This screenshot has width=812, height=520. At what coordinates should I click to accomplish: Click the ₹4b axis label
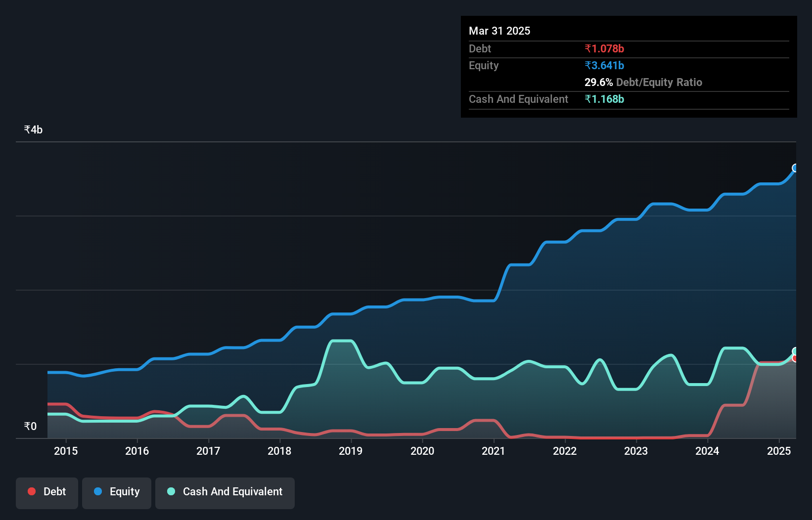click(33, 129)
